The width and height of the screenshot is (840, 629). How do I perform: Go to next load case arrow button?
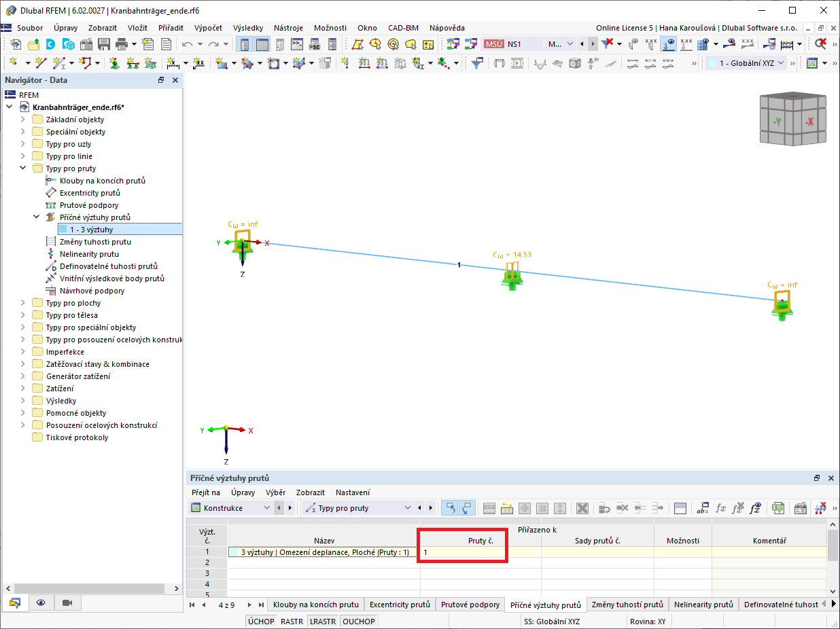pos(593,44)
